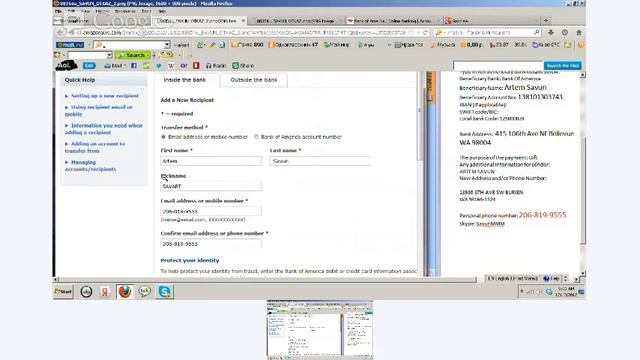
Task: Click the Skype name link SavunMMM
Action: tap(490, 224)
